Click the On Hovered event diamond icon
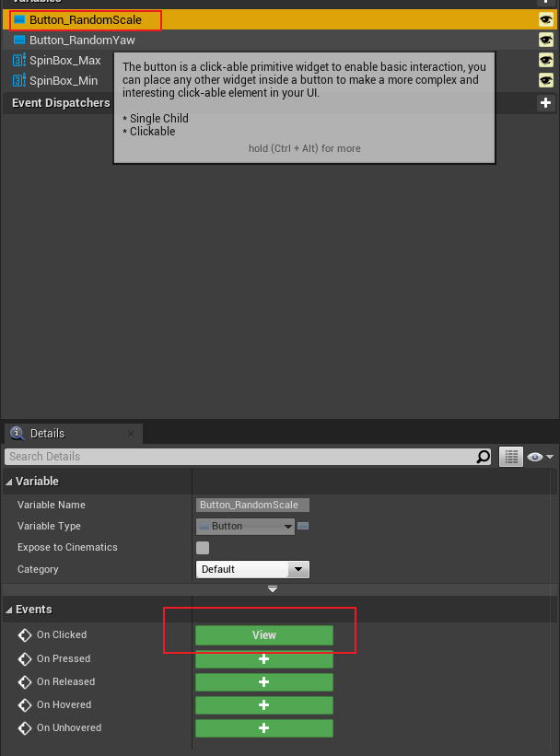Screen dimensions: 560x756 (25, 704)
